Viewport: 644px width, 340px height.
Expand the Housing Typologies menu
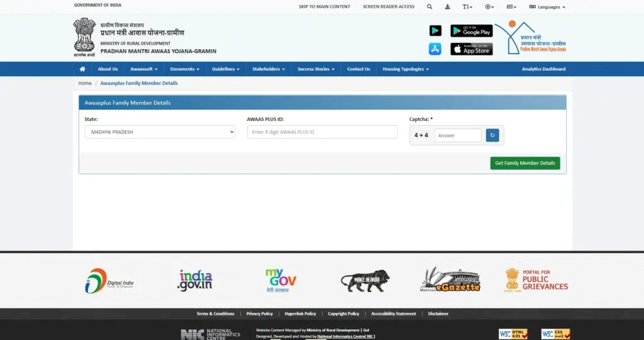406,69
